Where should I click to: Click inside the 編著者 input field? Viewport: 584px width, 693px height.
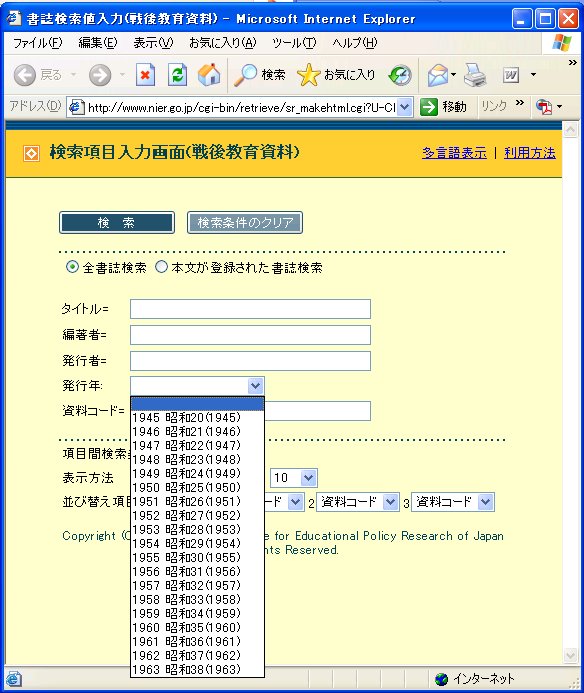tap(250, 335)
